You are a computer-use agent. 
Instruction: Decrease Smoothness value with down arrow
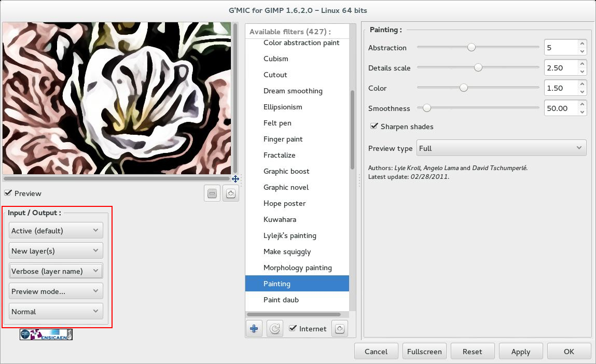583,112
